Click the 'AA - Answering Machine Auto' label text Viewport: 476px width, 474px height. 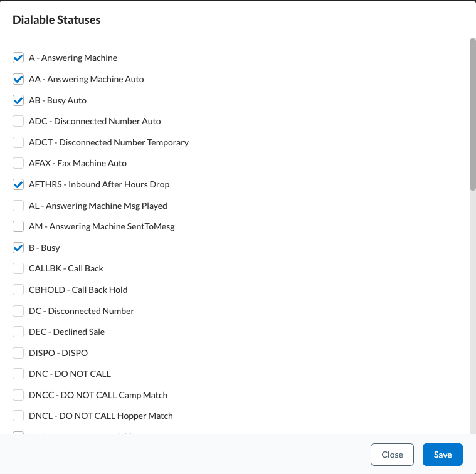click(86, 79)
